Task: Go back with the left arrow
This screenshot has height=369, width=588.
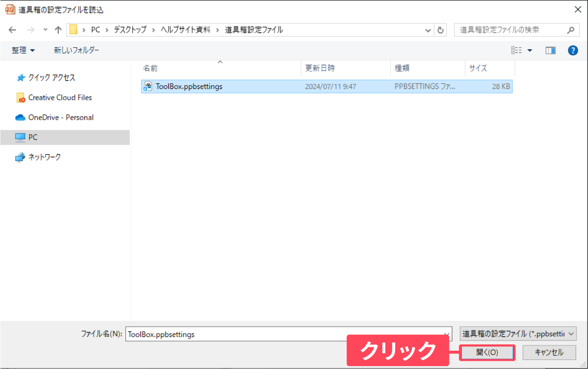Action: tap(12, 30)
